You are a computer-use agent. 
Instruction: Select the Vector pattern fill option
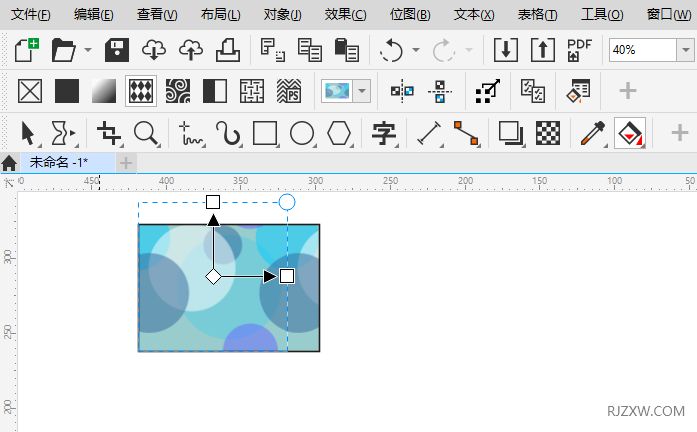click(x=141, y=91)
